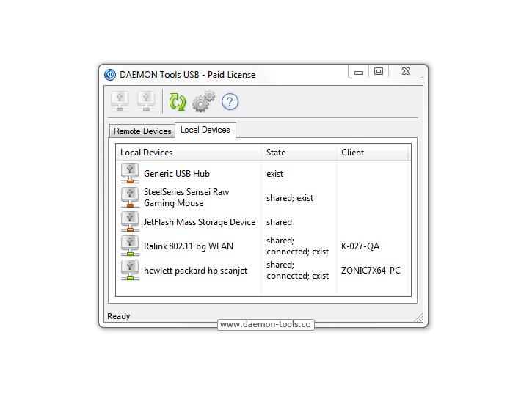Open settings via the gears icon
532x396 pixels.
[x=203, y=101]
